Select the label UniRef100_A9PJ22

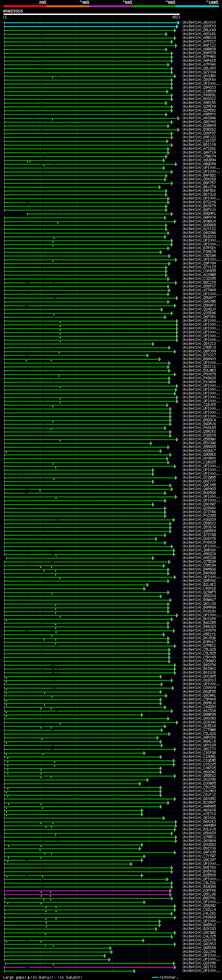click(x=199, y=137)
